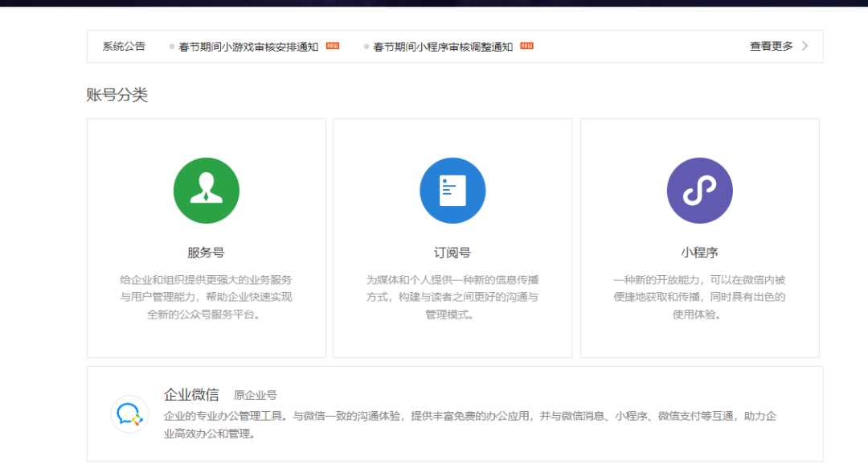The width and height of the screenshot is (868, 465).
Task: Select the 服务号 title text
Action: pos(206,253)
